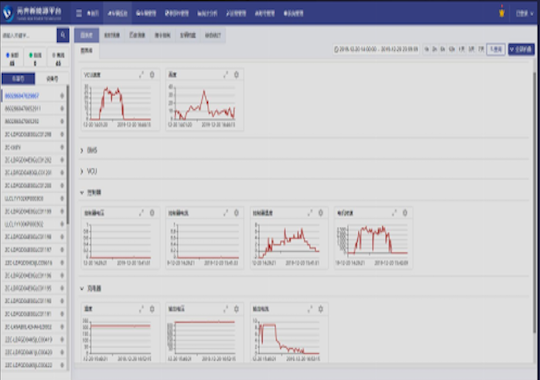
Task: Select the first vehicle ID in the list
Action: [x=22, y=96]
